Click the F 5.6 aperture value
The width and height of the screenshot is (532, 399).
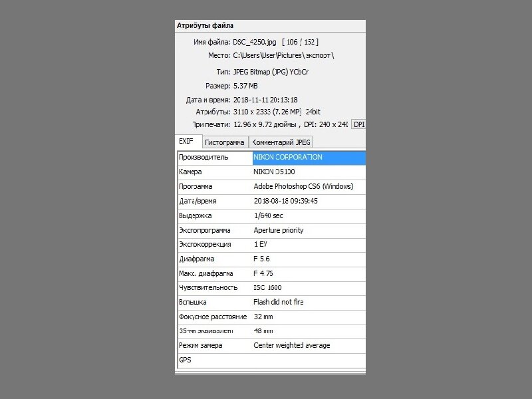pyautogui.click(x=261, y=259)
